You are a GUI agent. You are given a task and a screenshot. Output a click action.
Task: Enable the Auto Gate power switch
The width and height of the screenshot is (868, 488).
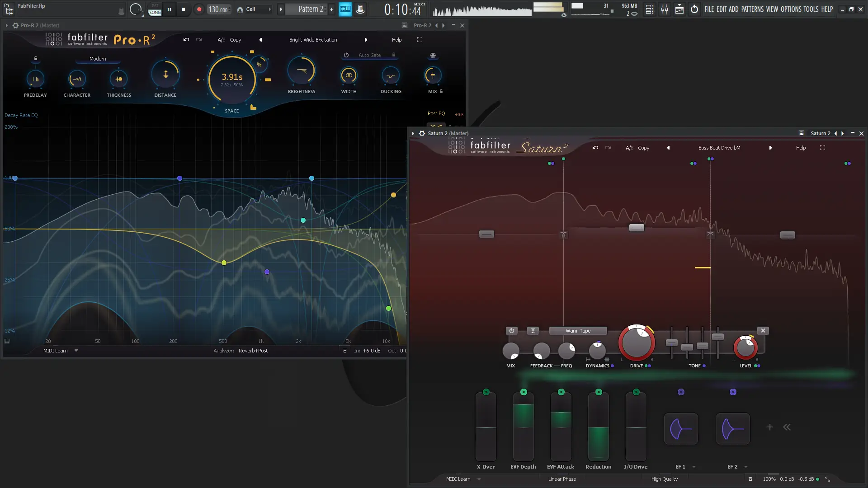point(346,55)
